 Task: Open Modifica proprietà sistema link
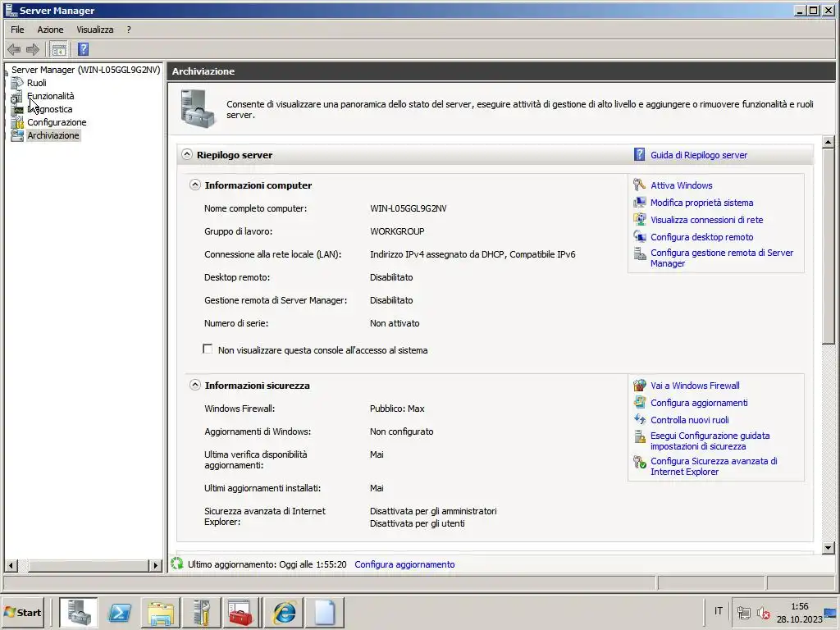point(702,203)
